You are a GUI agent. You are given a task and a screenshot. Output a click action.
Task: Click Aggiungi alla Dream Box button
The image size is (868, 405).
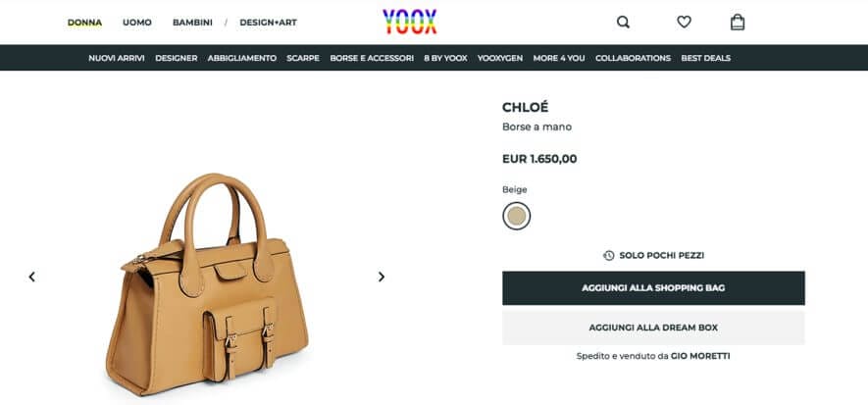tap(654, 328)
